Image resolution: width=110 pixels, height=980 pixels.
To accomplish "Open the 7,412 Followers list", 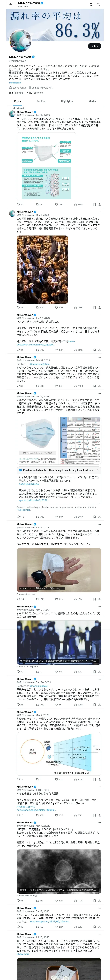I will coord(35,92).
